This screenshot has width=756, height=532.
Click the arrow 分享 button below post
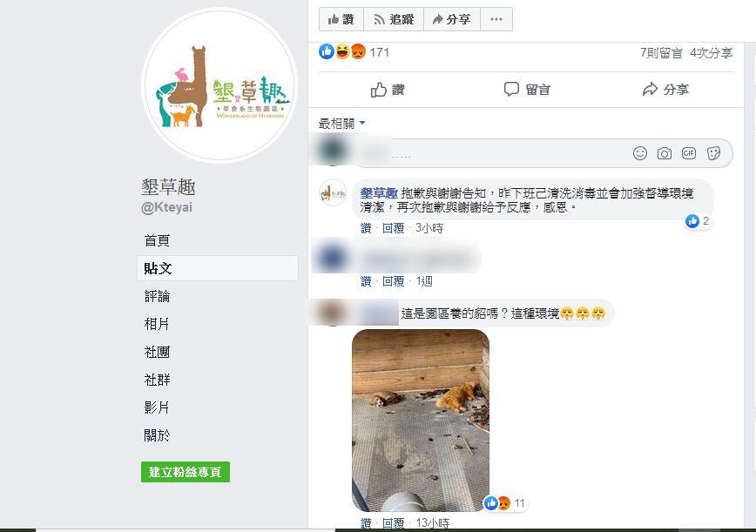[x=665, y=90]
